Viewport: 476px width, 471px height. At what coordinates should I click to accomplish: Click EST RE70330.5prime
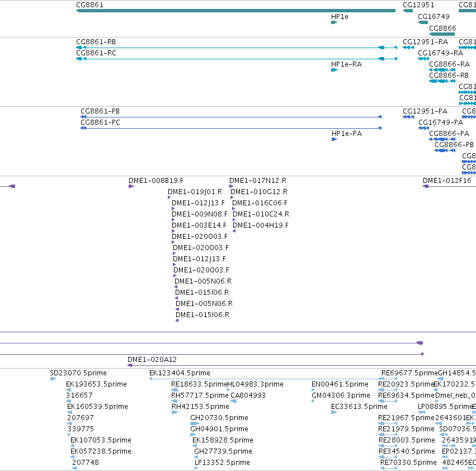(408, 463)
